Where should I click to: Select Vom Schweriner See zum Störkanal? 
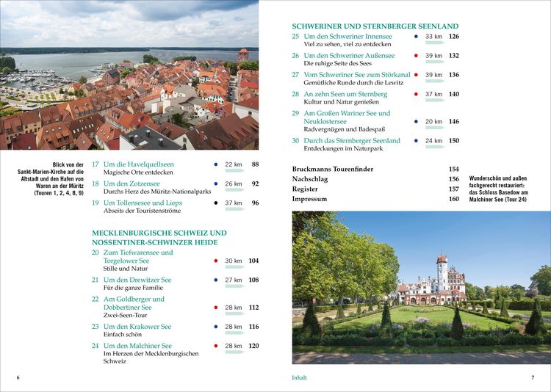point(357,74)
